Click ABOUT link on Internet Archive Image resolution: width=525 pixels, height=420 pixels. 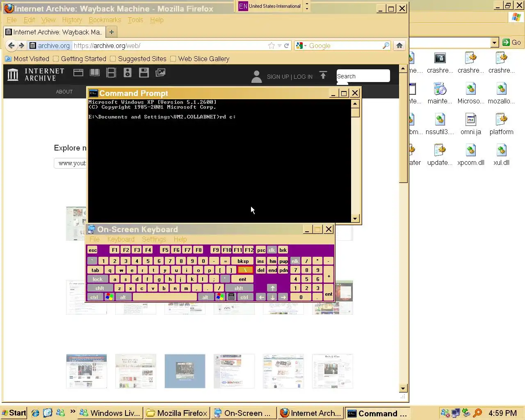pos(64,91)
